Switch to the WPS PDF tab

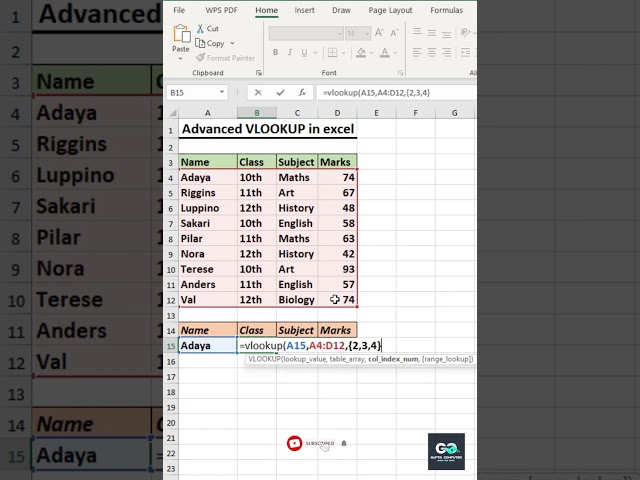coord(221,10)
